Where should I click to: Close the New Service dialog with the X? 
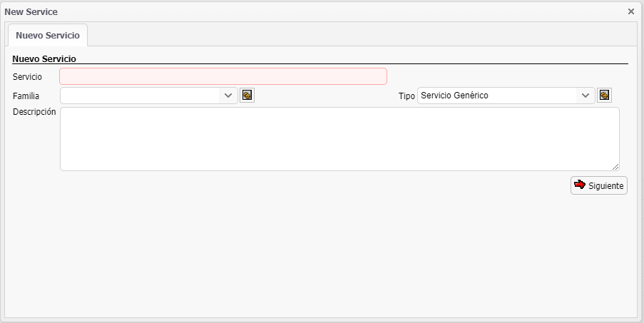(x=631, y=11)
